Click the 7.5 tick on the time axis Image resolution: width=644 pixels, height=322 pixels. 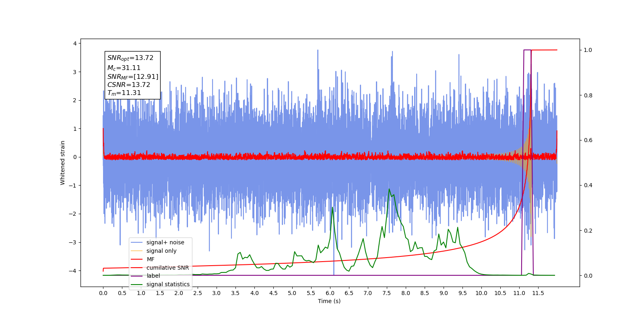pos(387,293)
